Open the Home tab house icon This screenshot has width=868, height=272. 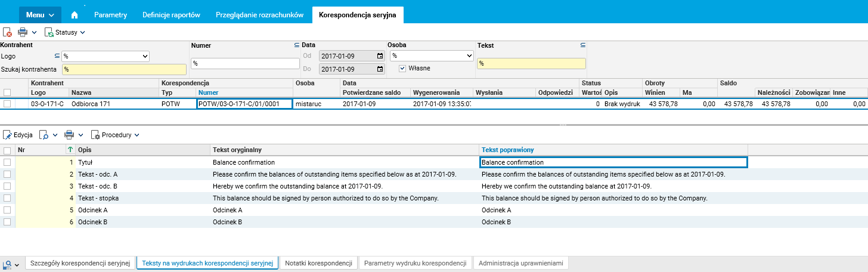click(x=75, y=15)
